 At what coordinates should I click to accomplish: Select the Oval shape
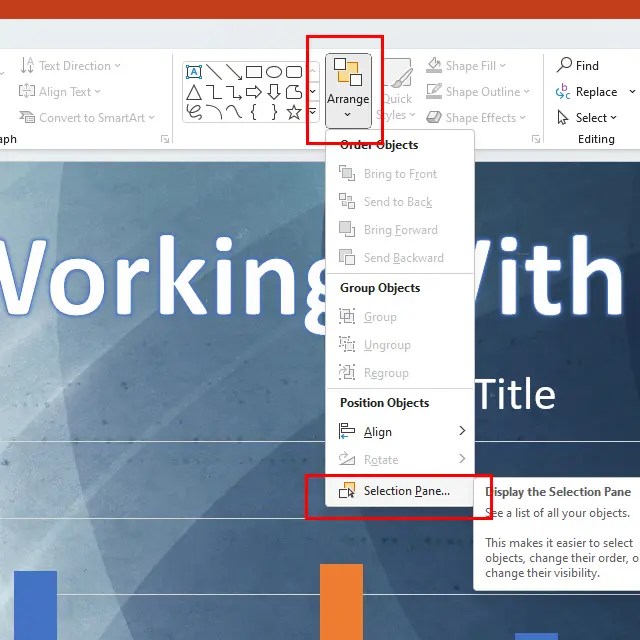pos(274,72)
